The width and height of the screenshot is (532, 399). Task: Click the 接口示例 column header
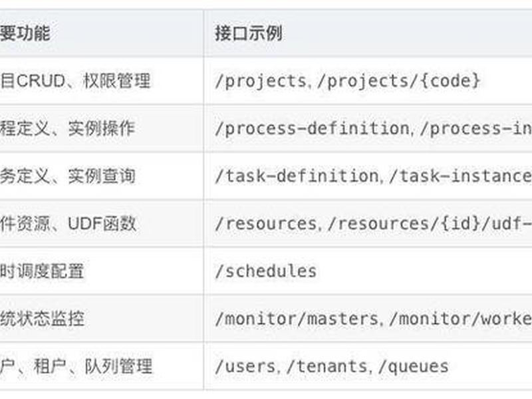249,33
